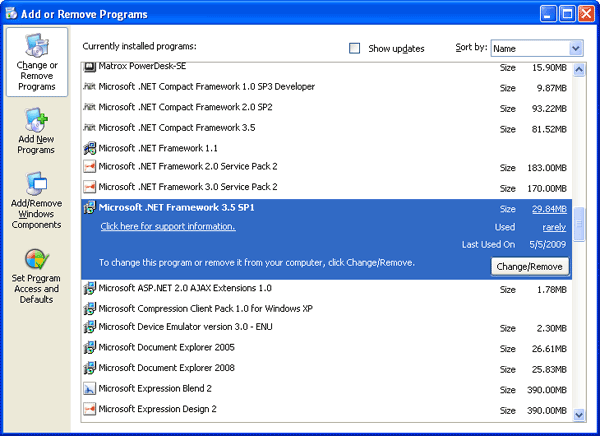Click .NET Compact Framework 3.5 icon
Image resolution: width=600 pixels, height=436 pixels.
pyautogui.click(x=90, y=127)
